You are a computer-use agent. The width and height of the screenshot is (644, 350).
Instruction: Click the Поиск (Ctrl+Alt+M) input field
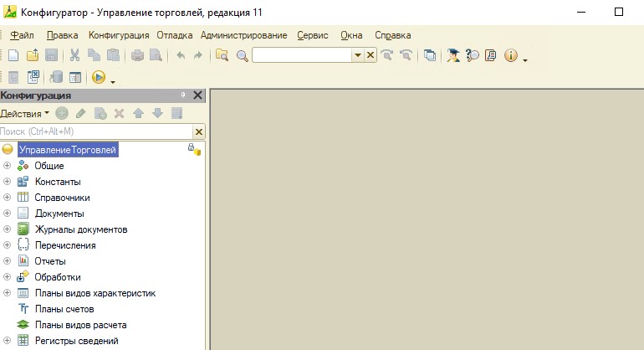[x=95, y=131]
